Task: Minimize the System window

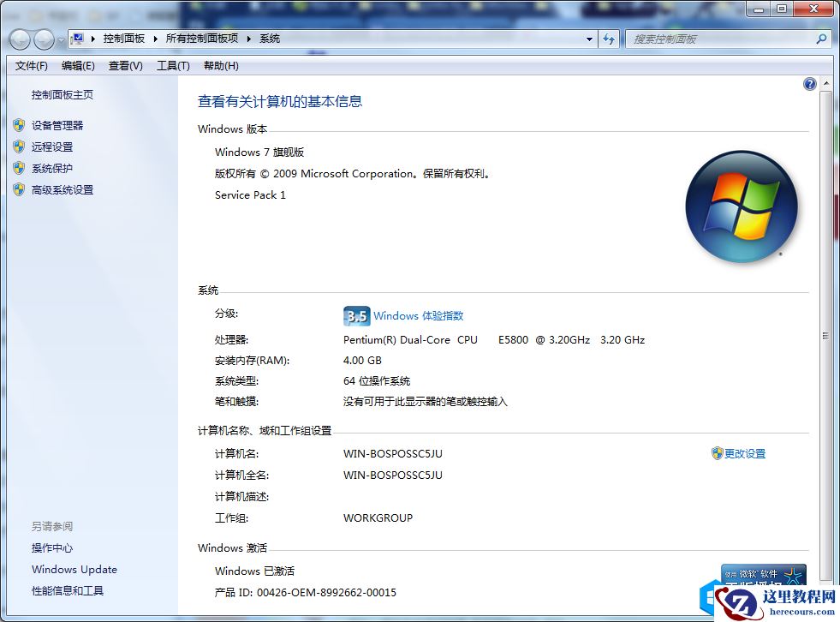Action: 759,9
